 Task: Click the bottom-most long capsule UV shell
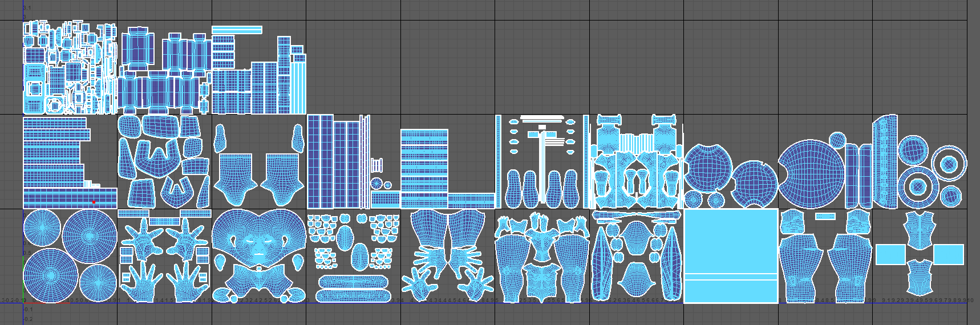coord(353,295)
